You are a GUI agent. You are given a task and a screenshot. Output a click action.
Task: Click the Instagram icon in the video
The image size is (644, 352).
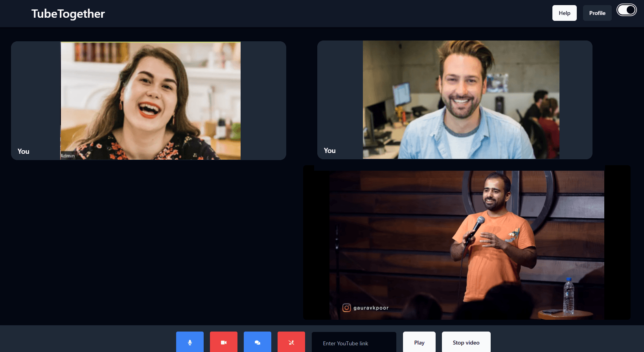(x=346, y=308)
